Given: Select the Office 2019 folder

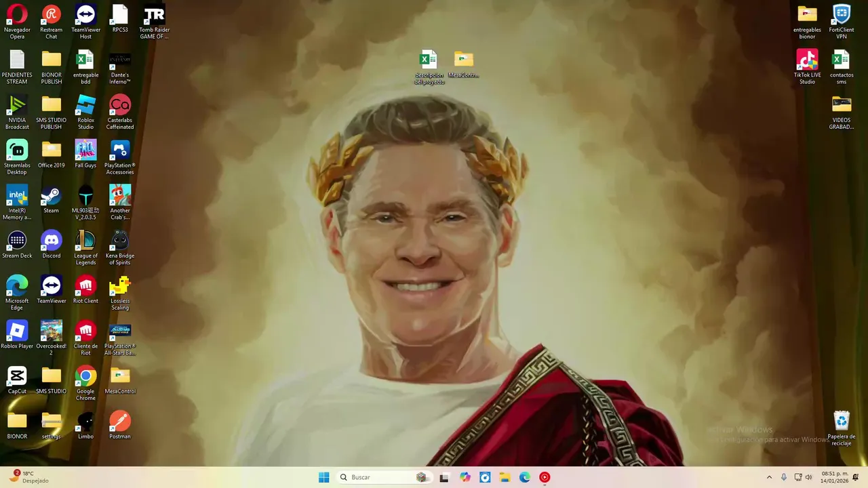Looking at the screenshot, I should [52, 155].
